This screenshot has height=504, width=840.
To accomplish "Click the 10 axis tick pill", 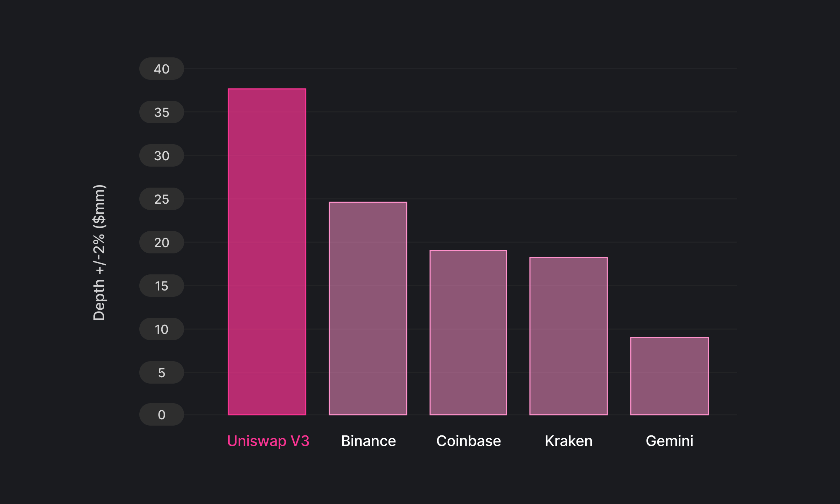I will [x=162, y=329].
